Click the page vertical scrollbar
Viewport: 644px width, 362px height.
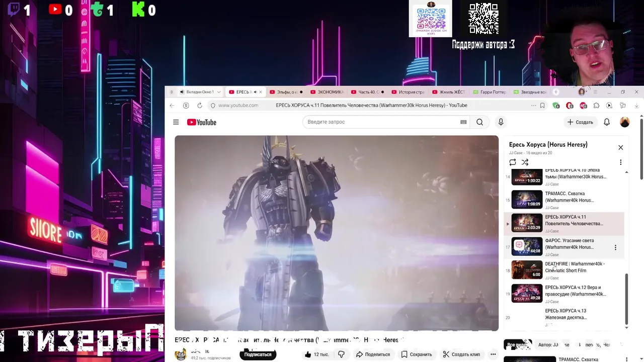641,148
